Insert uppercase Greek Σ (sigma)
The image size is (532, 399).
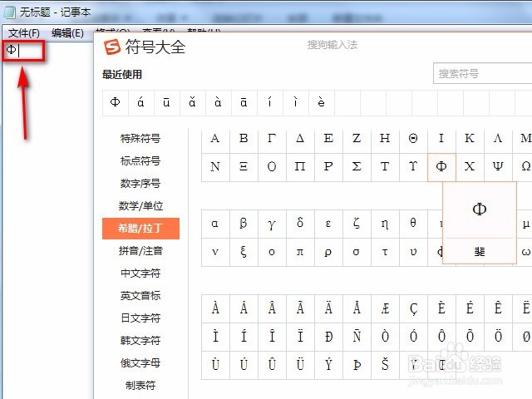pos(357,167)
